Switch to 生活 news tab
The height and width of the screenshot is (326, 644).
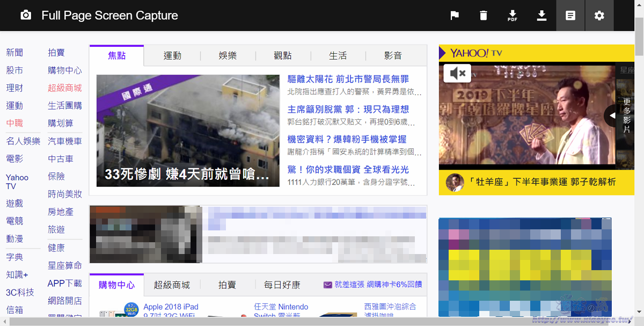(x=338, y=56)
